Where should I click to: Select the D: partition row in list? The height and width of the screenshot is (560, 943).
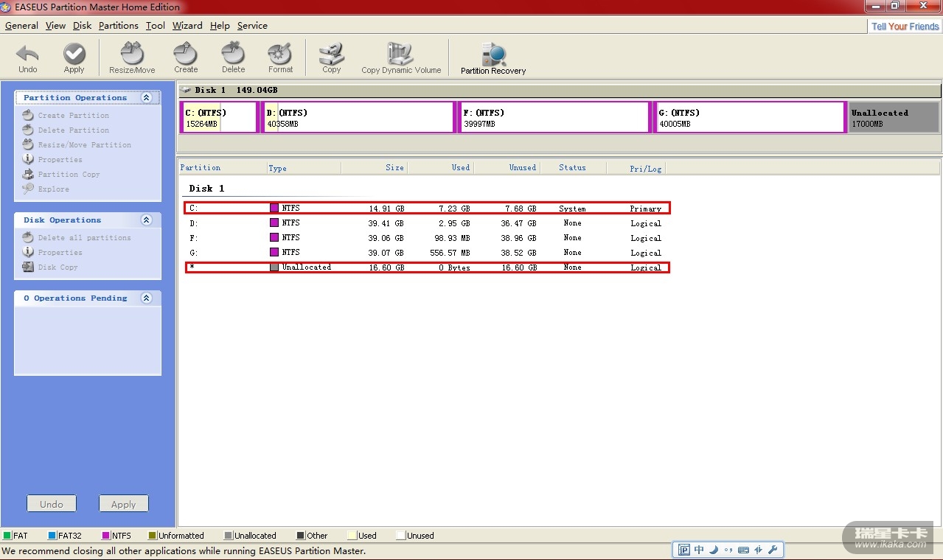click(426, 223)
